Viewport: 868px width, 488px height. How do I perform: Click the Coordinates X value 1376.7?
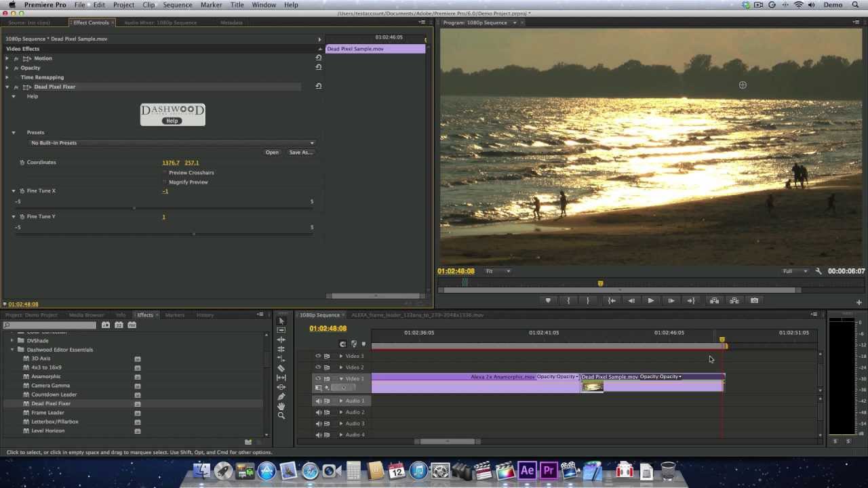click(171, 163)
